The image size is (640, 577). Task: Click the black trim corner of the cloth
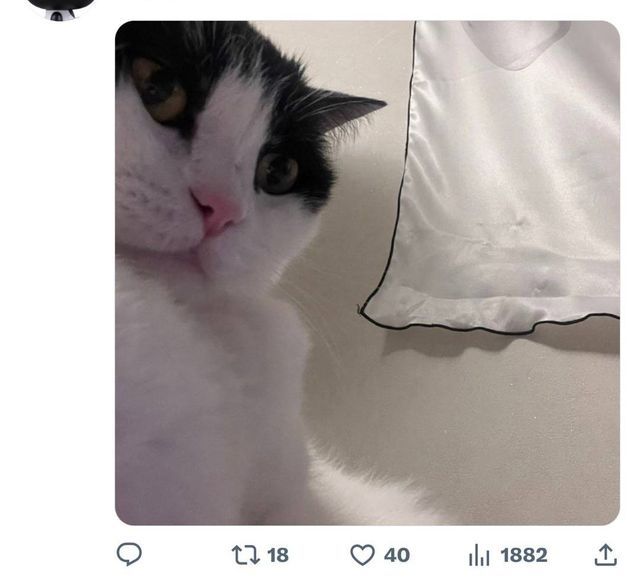(x=364, y=311)
